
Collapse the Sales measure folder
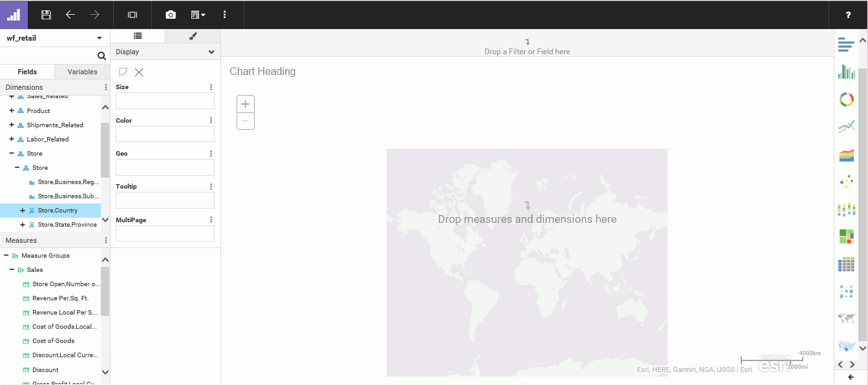click(12, 270)
